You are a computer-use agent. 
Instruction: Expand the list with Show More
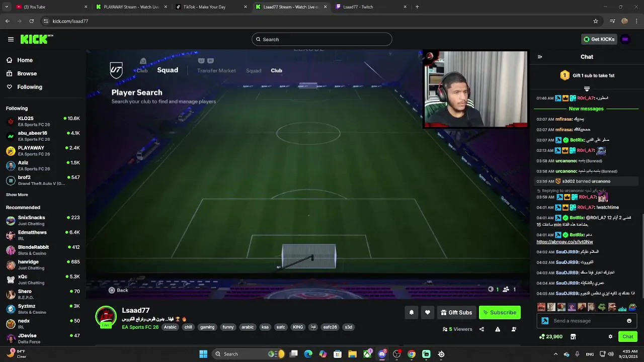click(17, 195)
